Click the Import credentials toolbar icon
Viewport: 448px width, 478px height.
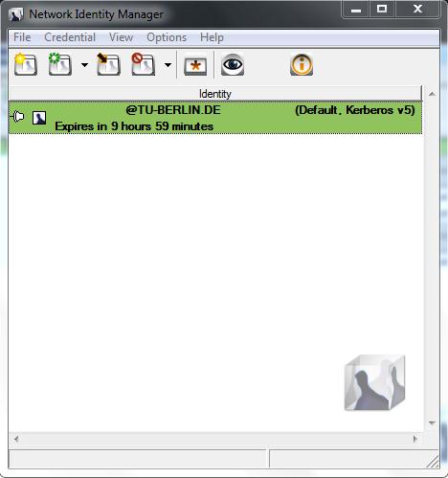click(x=108, y=65)
